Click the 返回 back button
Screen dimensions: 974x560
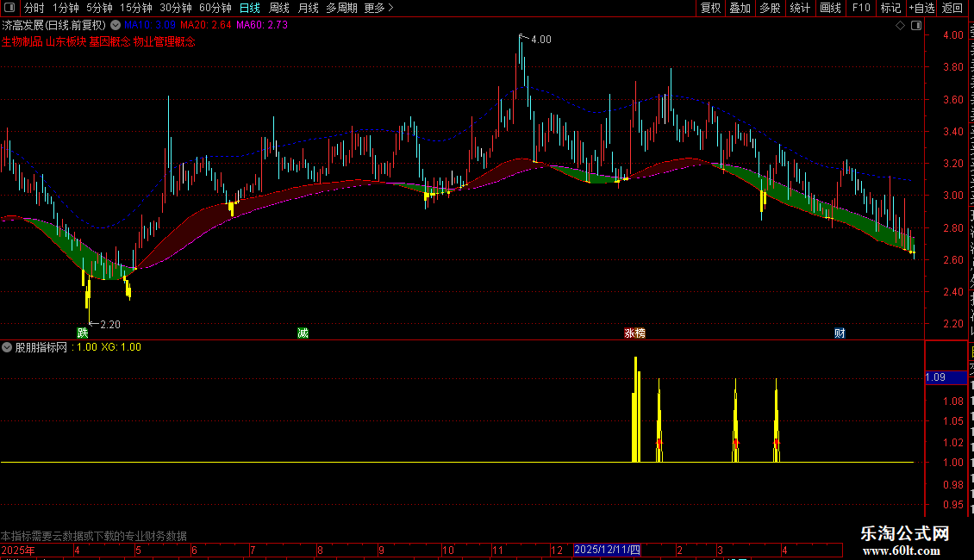pos(952,8)
